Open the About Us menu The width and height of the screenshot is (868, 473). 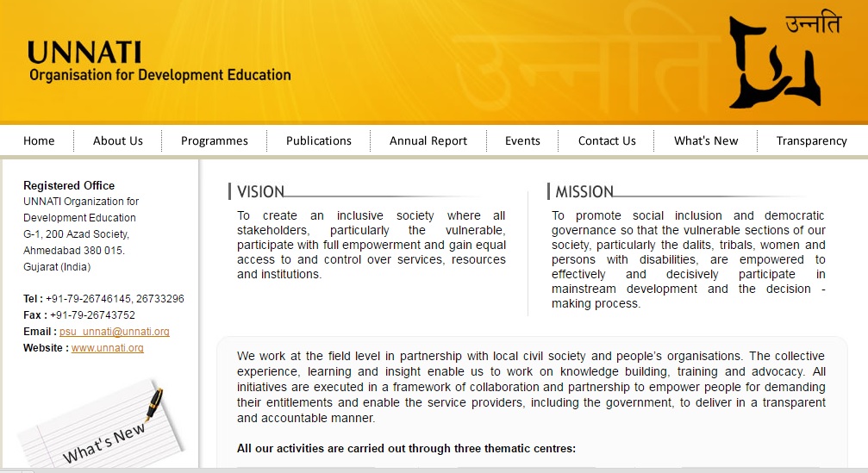(118, 140)
